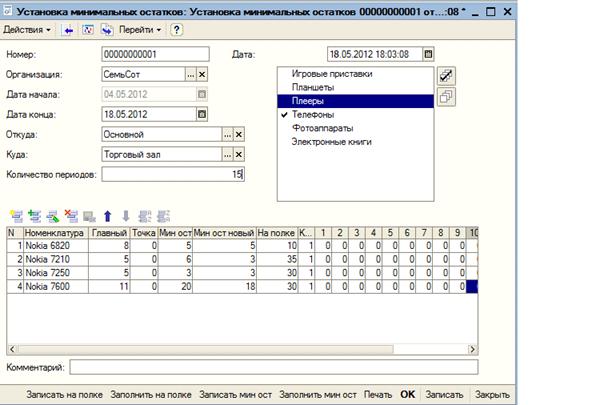Click the Заполнить мин ост button
The height and width of the screenshot is (405, 600).
(x=318, y=394)
